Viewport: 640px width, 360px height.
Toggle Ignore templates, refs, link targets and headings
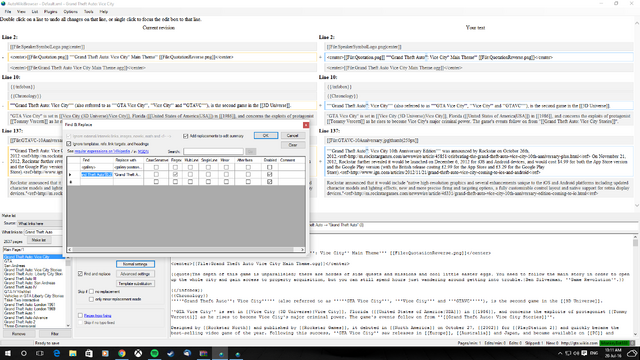point(69,144)
